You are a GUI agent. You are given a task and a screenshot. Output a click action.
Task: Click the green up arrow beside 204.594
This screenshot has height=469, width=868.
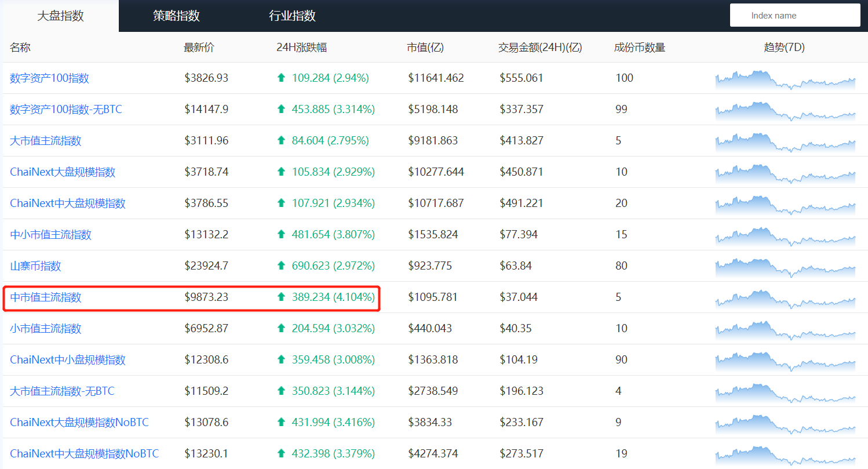282,328
